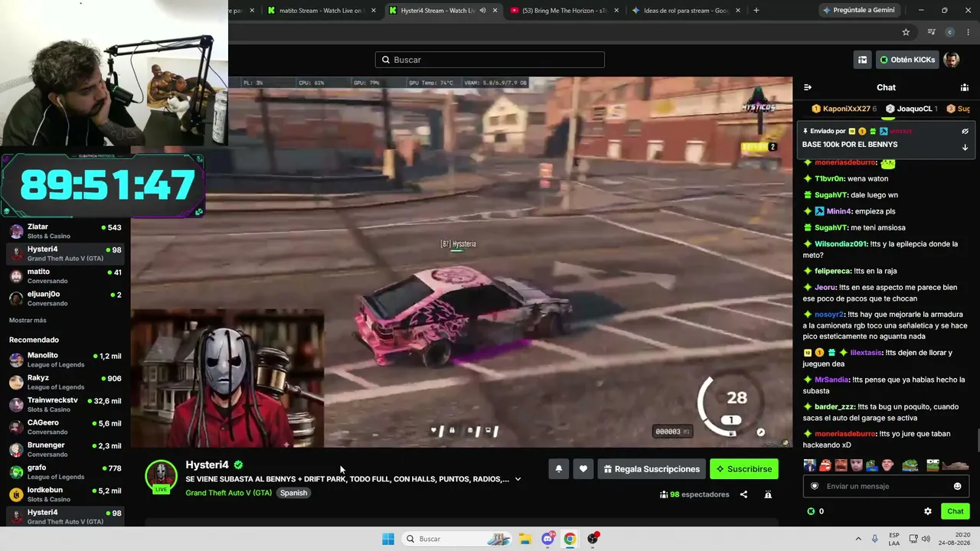Report the stream using the siren icon
Screen dimensions: 980x551
pos(768,494)
